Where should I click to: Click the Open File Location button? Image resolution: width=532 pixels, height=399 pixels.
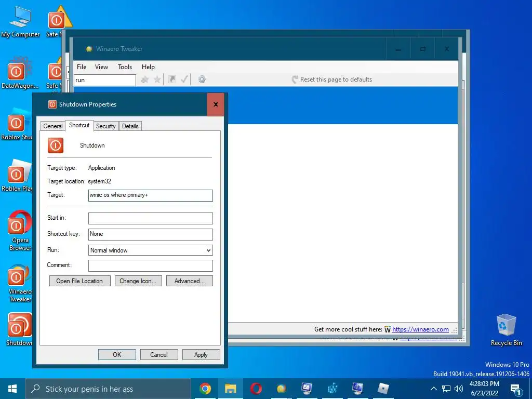(x=79, y=281)
